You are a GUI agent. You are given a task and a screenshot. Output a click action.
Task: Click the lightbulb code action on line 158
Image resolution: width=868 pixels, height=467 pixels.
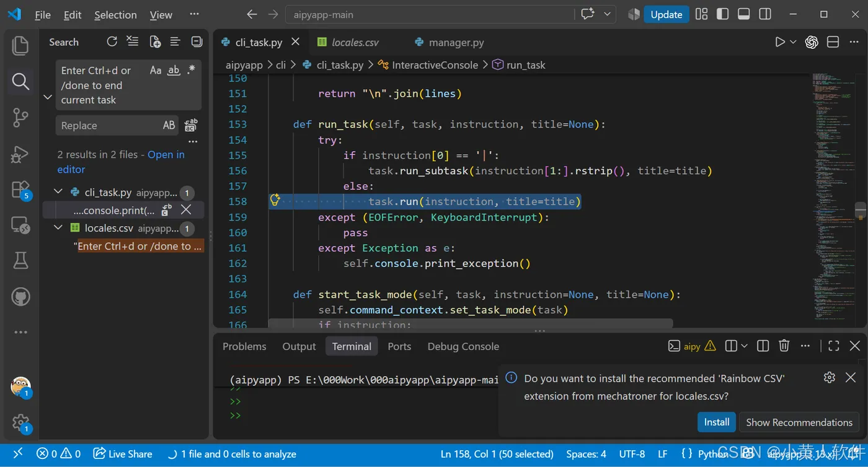pos(275,200)
